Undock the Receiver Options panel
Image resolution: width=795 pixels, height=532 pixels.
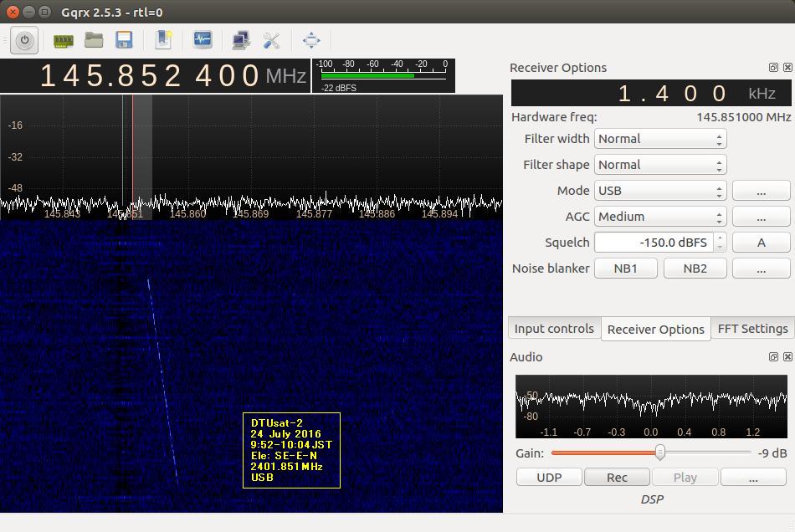(x=773, y=68)
